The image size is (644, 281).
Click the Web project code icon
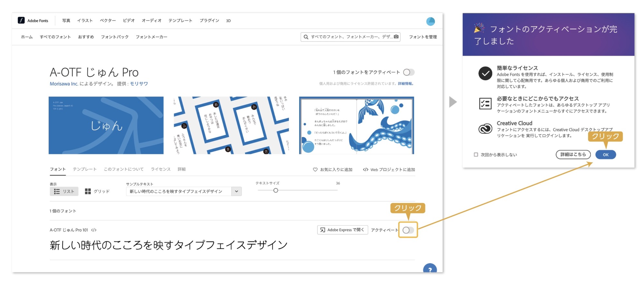(x=365, y=170)
